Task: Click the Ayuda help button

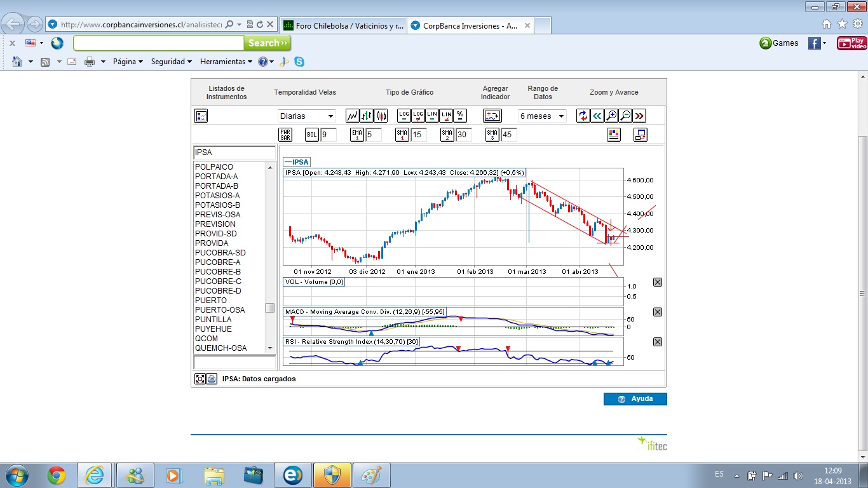Action: [x=635, y=399]
